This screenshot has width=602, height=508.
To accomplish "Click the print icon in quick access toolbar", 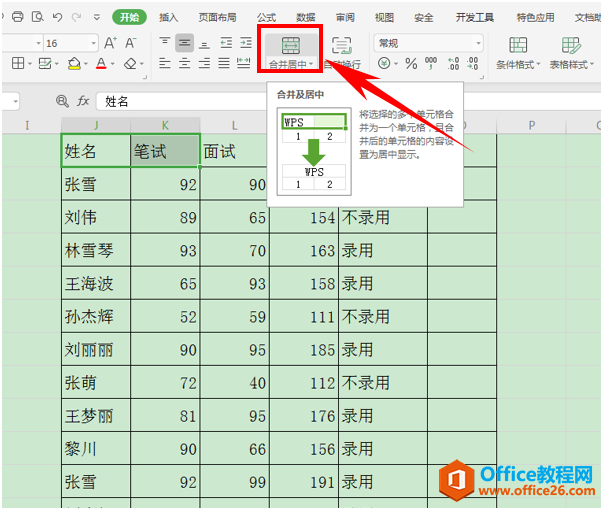I will [18, 17].
